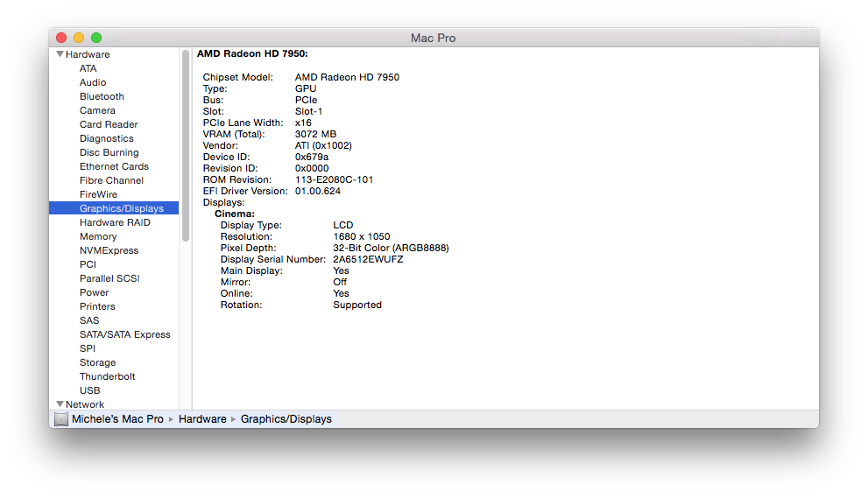Select Diagnostics in the sidebar
The image size is (868, 498).
[x=106, y=138]
